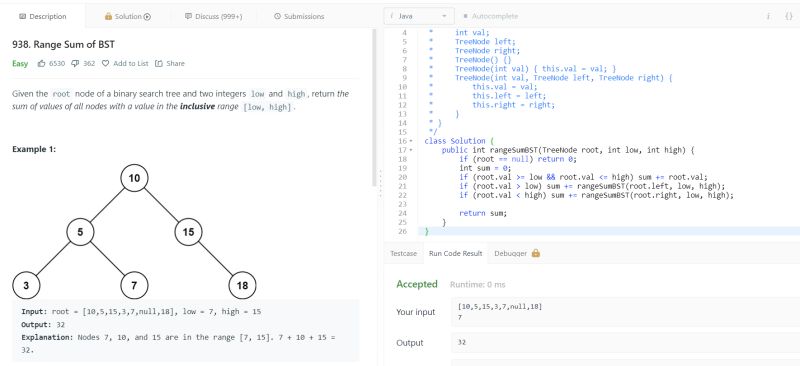This screenshot has width=800, height=366.
Task: Open the editor info icon
Action: [768, 16]
